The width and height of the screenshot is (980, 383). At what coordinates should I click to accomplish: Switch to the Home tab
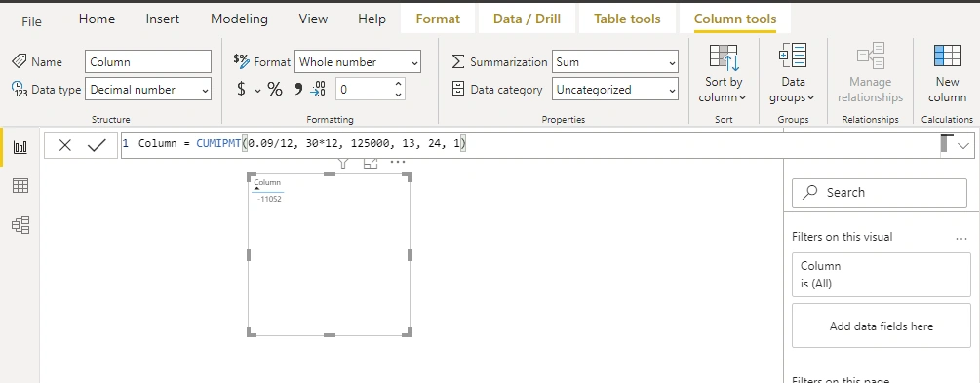pyautogui.click(x=97, y=19)
